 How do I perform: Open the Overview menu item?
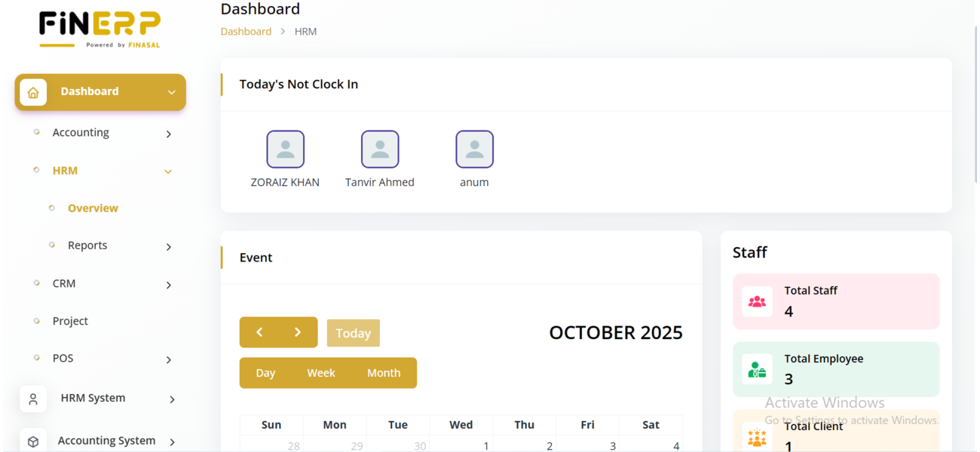pos(93,208)
